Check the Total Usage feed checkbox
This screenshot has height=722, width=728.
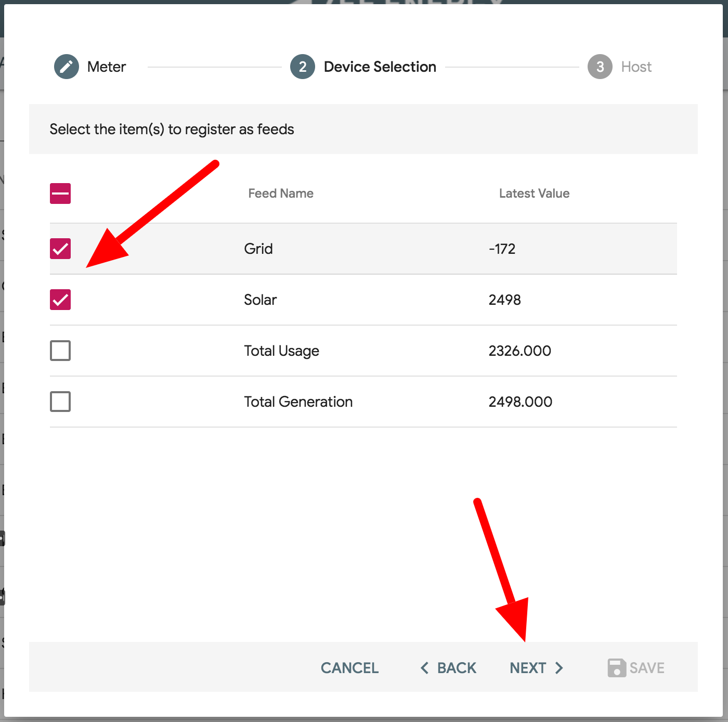pos(60,351)
